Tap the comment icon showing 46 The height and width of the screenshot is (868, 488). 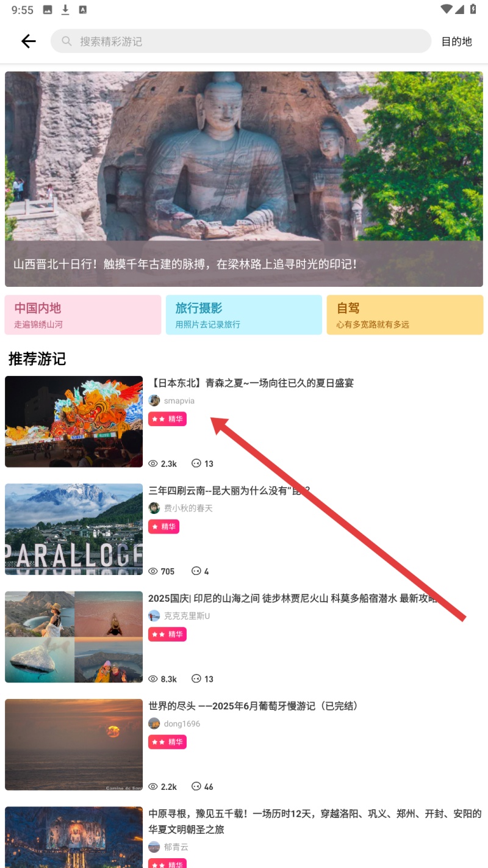tap(196, 786)
